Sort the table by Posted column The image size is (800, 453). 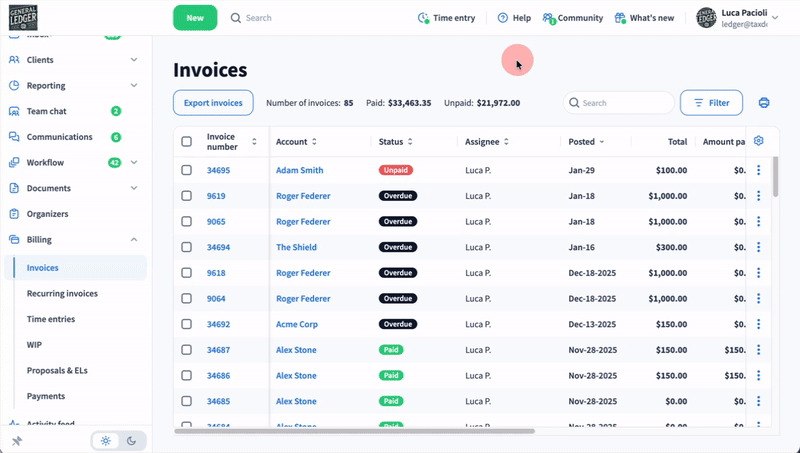coord(585,142)
